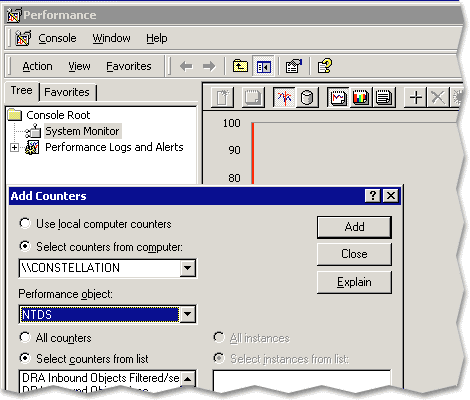Click the Help question mark toolbar icon
Image resolution: width=470 pixels, height=400 pixels.
[325, 66]
